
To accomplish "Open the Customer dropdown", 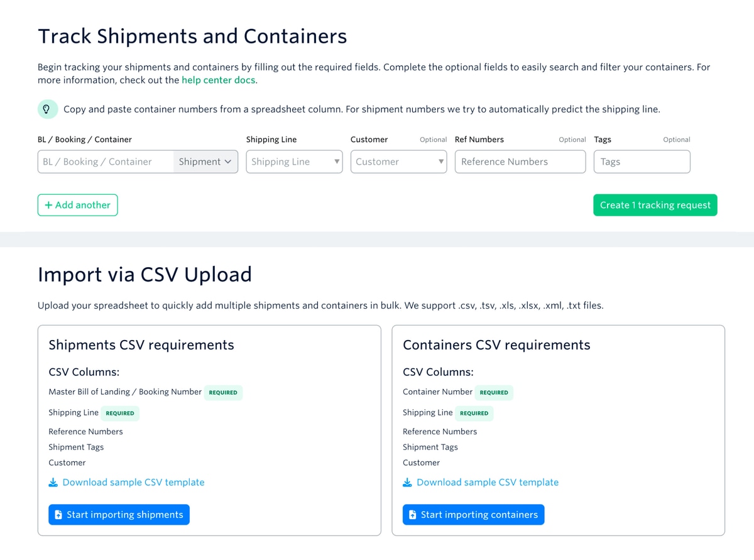I will point(398,162).
